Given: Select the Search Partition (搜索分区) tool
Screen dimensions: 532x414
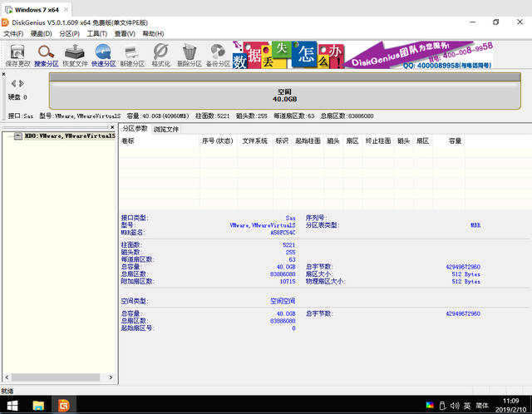Looking at the screenshot, I should tap(47, 56).
